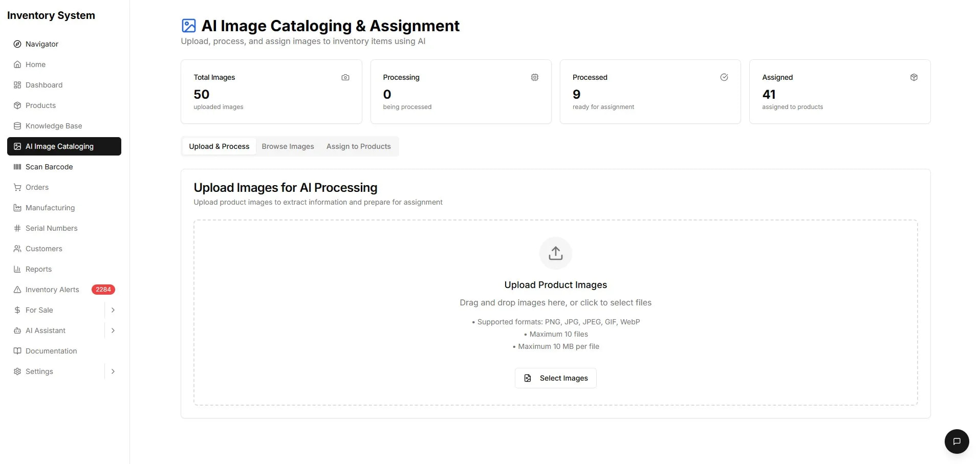Open the Scan Barcode page
The width and height of the screenshot is (980, 464).
[64, 167]
